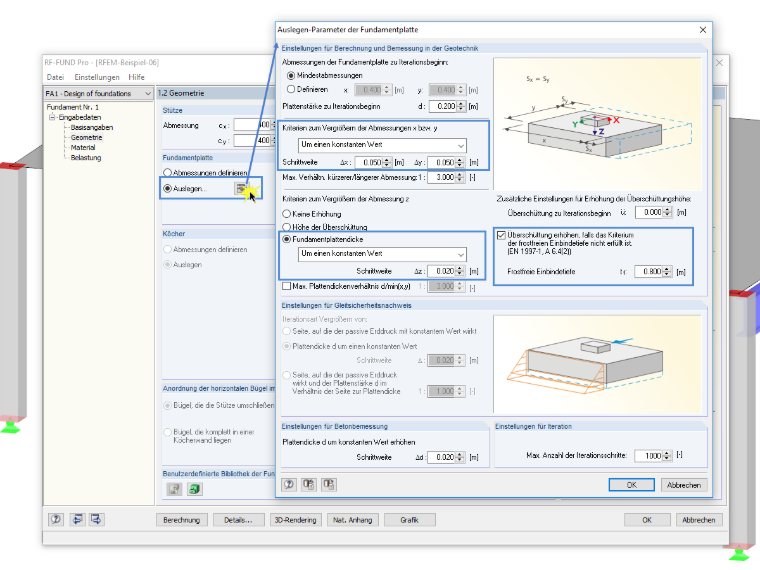Toggle Überschüttung erhöhen checkbox
Image resolution: width=760 pixels, height=570 pixels.
point(501,235)
